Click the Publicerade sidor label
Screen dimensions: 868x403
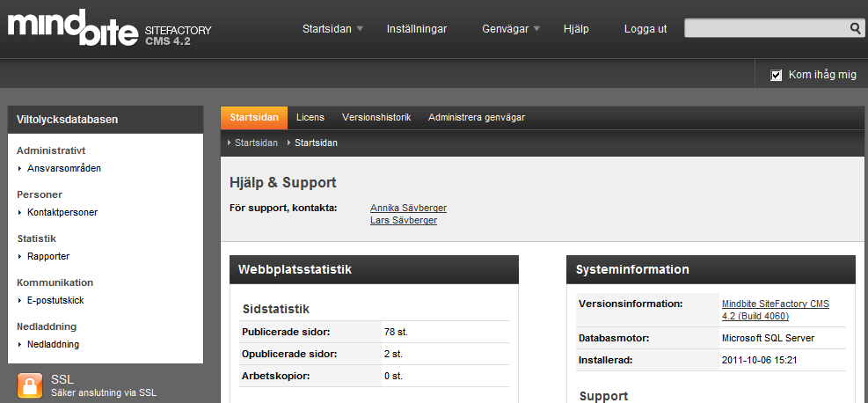[x=286, y=332]
